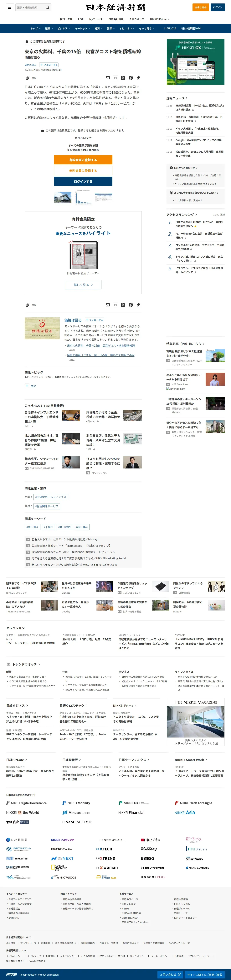The height and width of the screenshot is (980, 231).
Task: Open the LIVE menu item
Action: [x=81, y=19]
